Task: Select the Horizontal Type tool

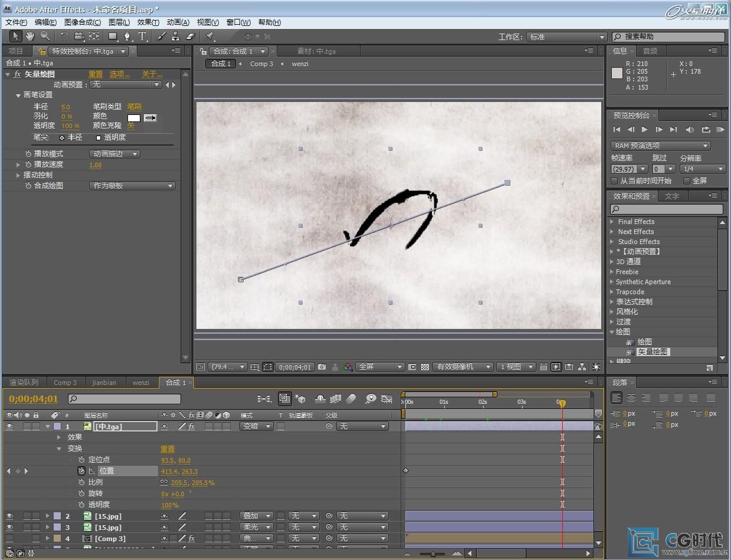Action: point(142,37)
